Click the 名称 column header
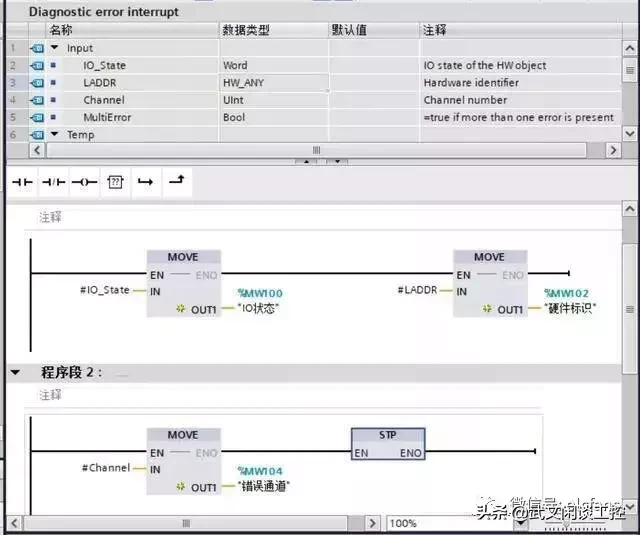 coord(132,30)
